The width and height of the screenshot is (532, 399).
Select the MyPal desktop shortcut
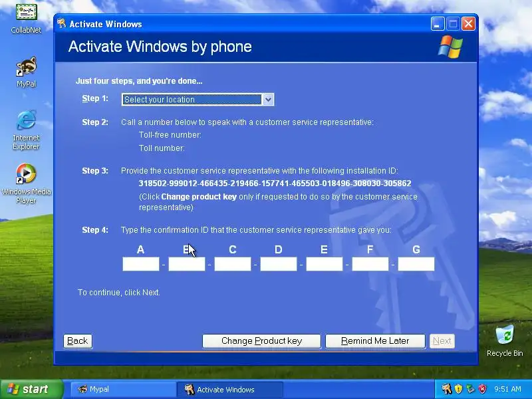(26, 72)
